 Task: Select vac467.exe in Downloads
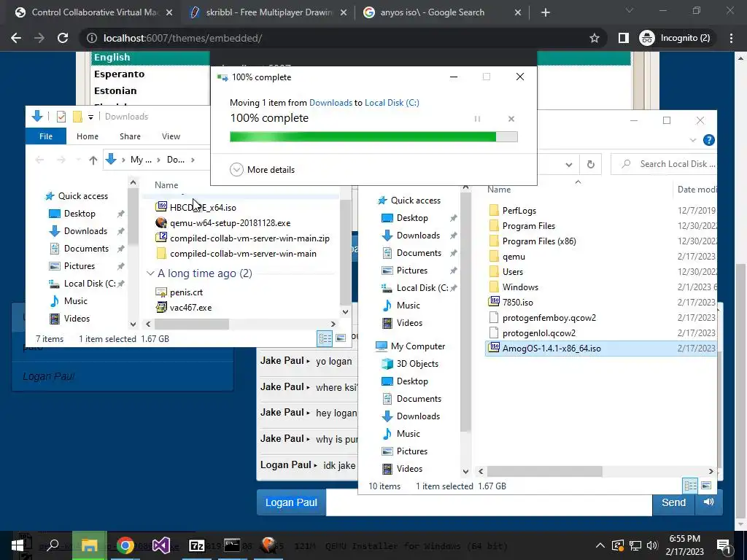[190, 308]
